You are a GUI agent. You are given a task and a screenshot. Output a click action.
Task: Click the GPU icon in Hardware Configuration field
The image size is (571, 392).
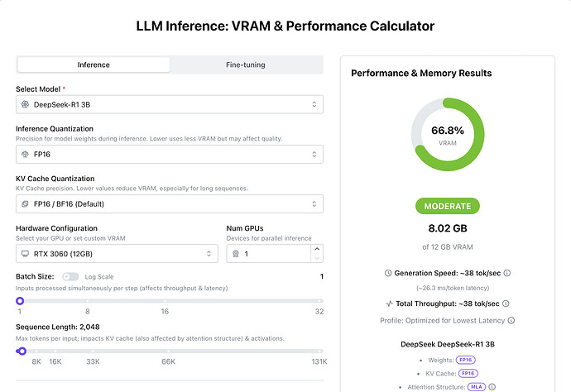coord(26,253)
